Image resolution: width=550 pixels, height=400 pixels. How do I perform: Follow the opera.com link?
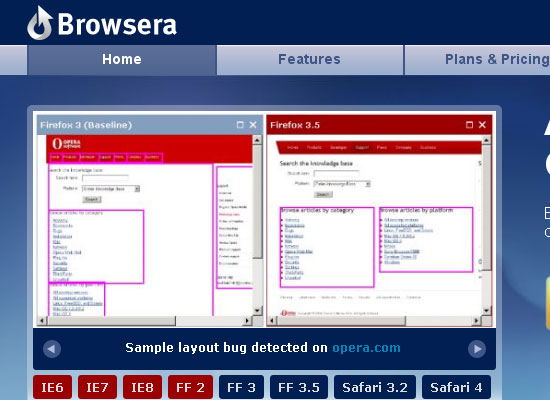tap(366, 348)
